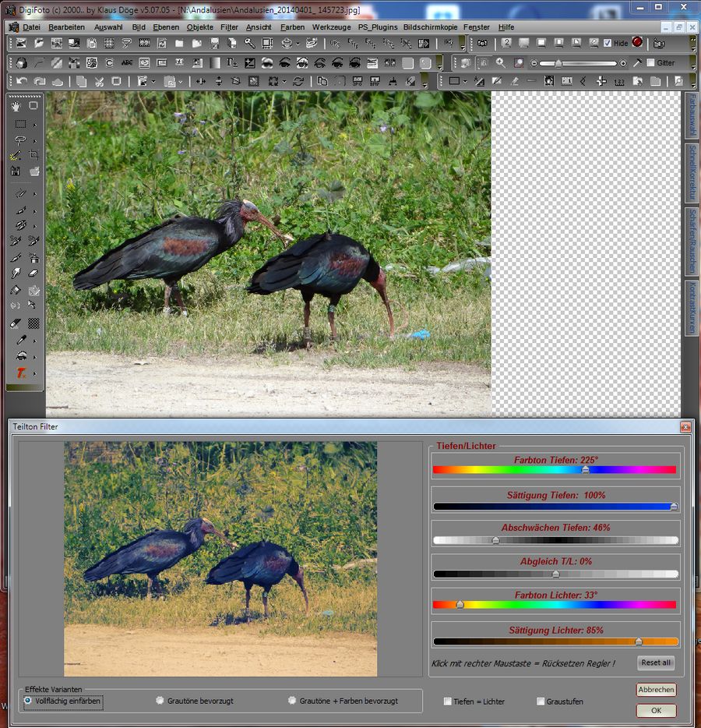
Task: Click the Reset all button
Action: [x=655, y=663]
